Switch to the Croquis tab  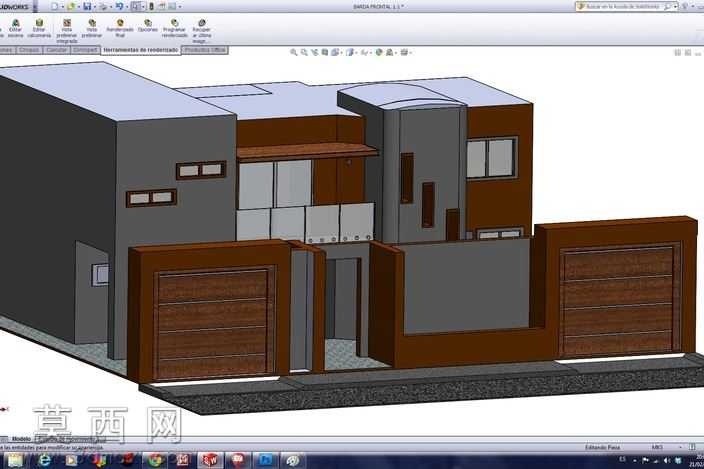(x=29, y=50)
